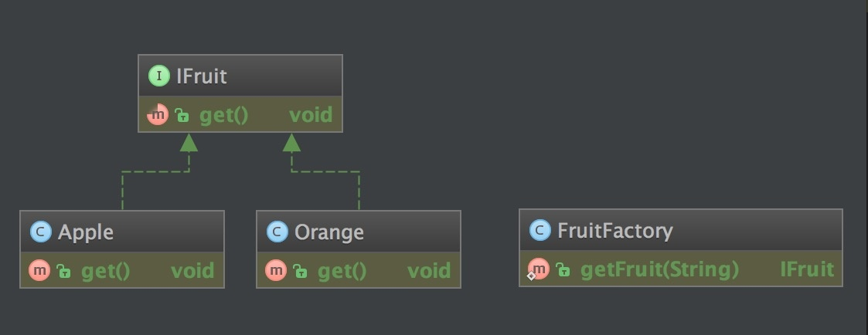Click the method icon in Apple node

tap(39, 271)
